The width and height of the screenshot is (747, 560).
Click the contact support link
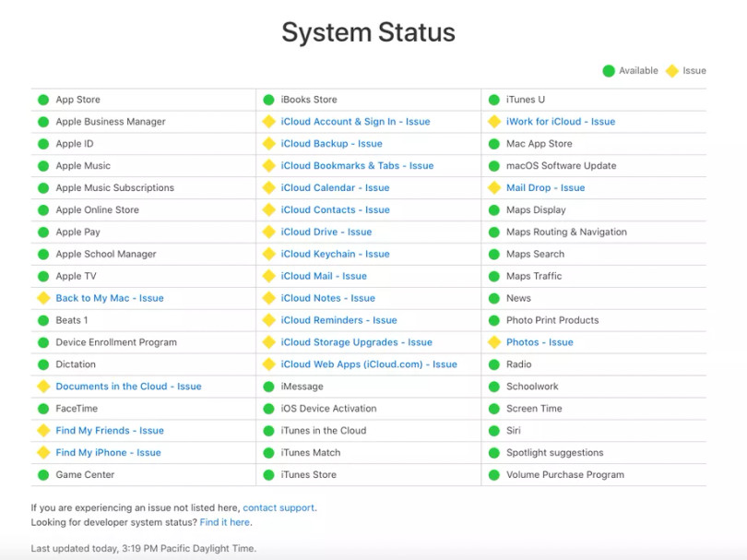(x=279, y=506)
